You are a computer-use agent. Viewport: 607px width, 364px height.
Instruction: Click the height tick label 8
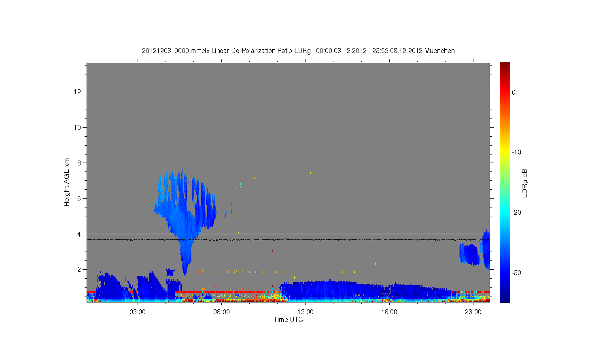pos(80,163)
